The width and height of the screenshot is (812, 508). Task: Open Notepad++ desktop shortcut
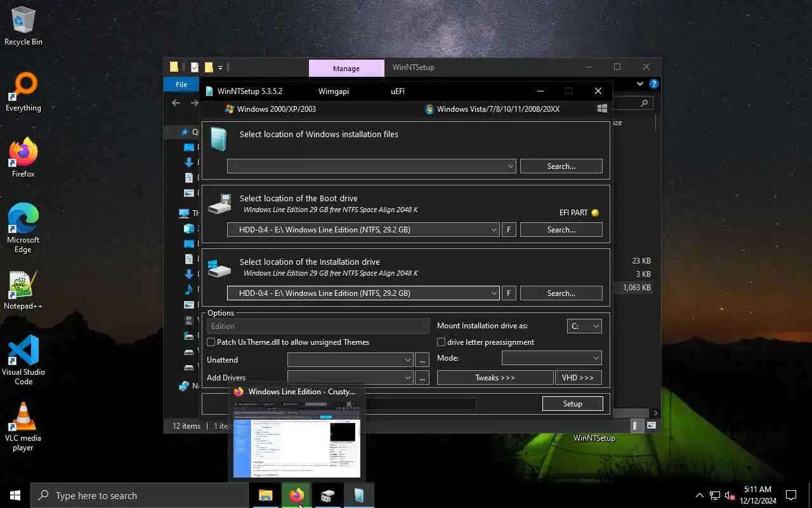[x=23, y=291]
